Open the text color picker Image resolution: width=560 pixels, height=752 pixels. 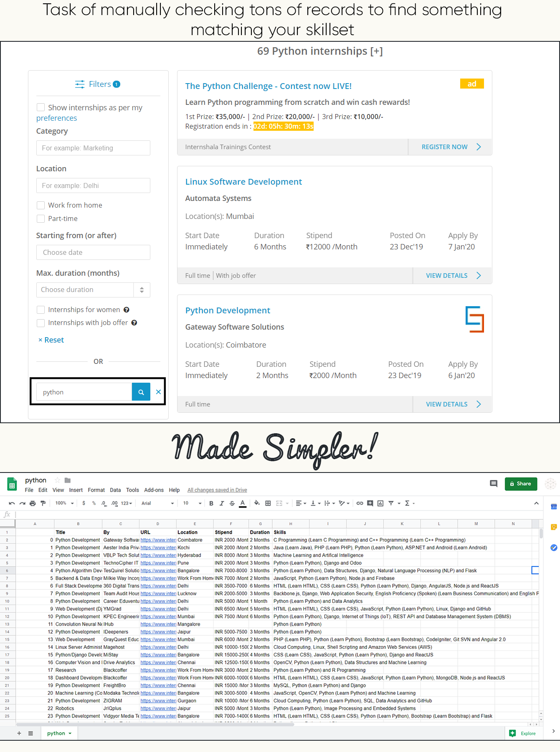click(243, 503)
